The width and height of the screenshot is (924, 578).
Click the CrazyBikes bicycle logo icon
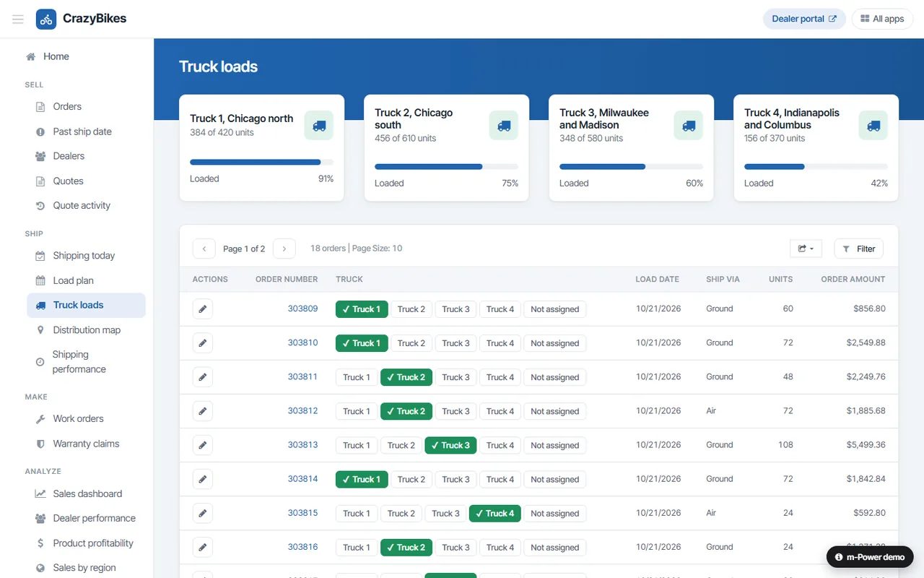pyautogui.click(x=46, y=19)
